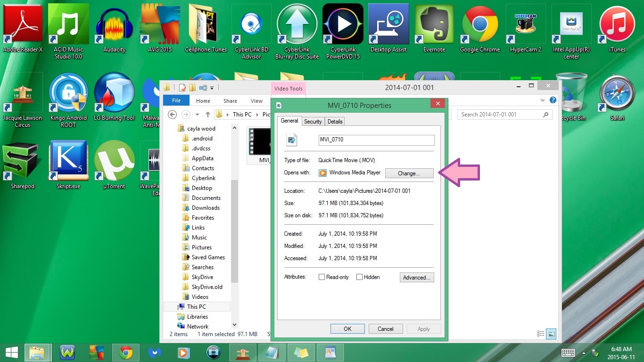Confirm properties with OK button
Viewport: 644px width, 362px height.
point(347,329)
